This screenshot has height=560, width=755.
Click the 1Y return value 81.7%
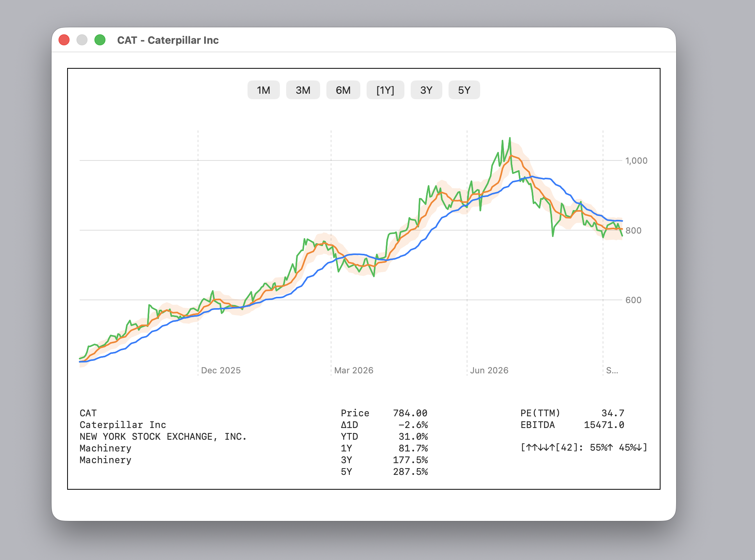point(413,448)
